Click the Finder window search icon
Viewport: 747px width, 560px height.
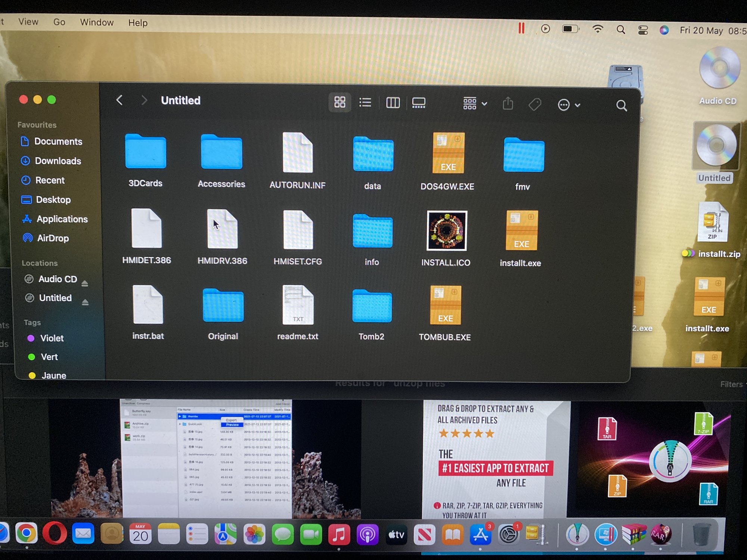pos(621,106)
